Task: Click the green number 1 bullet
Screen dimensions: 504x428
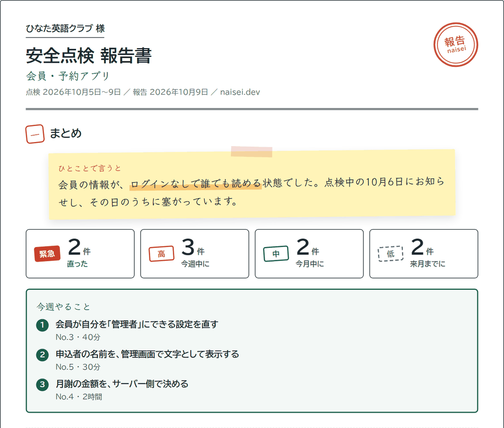Action: pos(42,325)
